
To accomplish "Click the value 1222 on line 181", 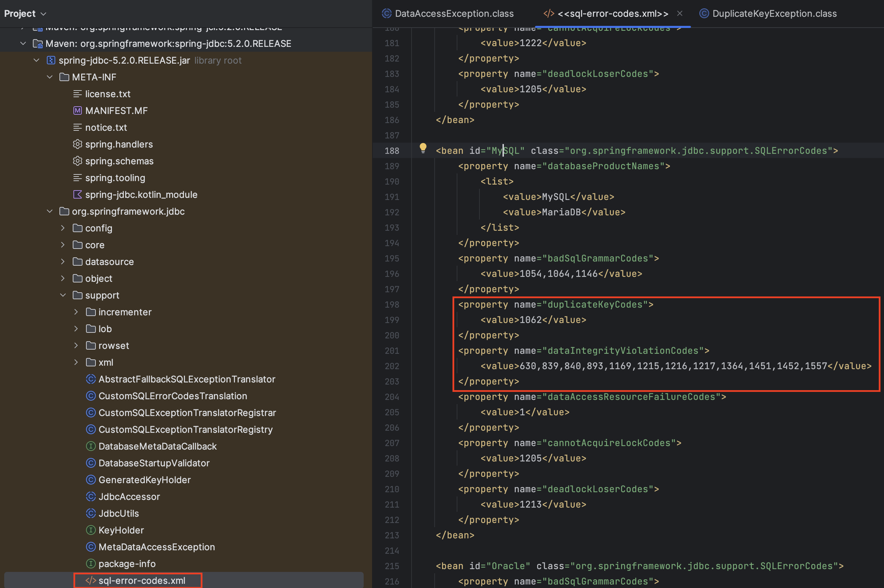I will point(531,43).
